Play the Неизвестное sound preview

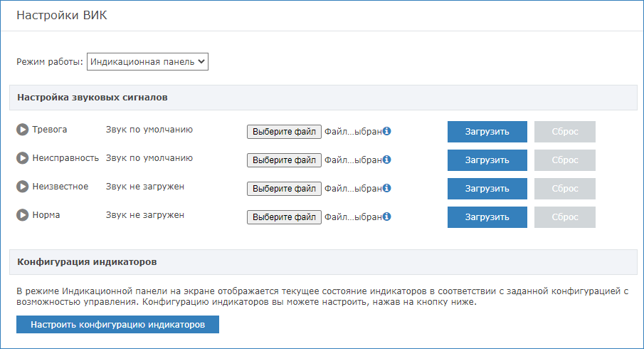point(22,187)
